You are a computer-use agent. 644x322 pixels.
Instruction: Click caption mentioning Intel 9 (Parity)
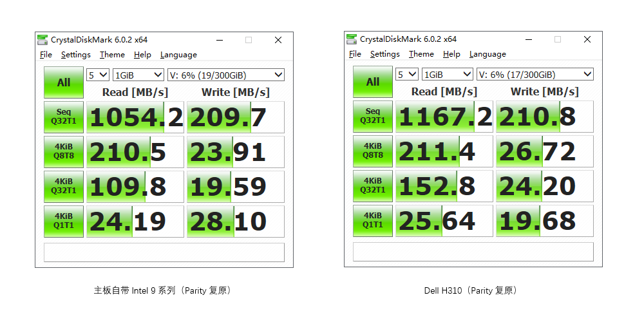point(163,291)
